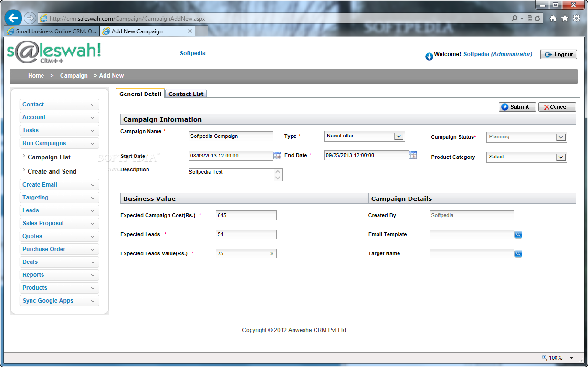The width and height of the screenshot is (588, 367).
Task: Close the Add New Campaign browser tab
Action: point(190,31)
